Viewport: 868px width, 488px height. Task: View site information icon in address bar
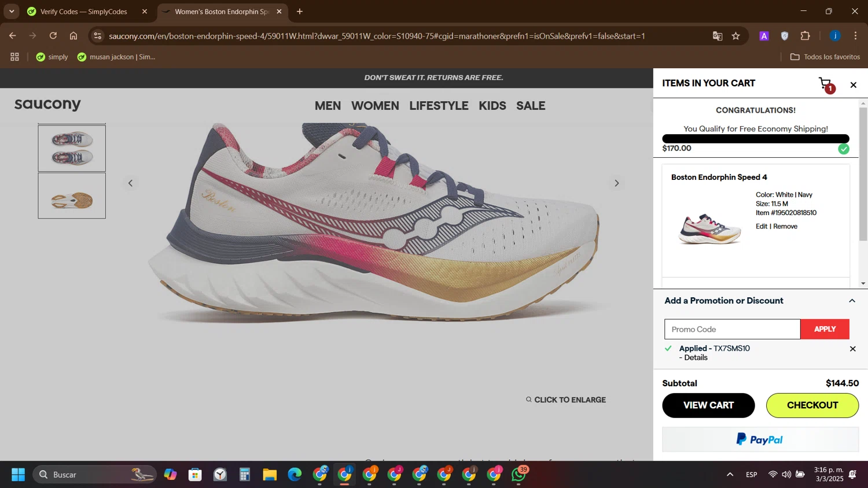coord(98,36)
